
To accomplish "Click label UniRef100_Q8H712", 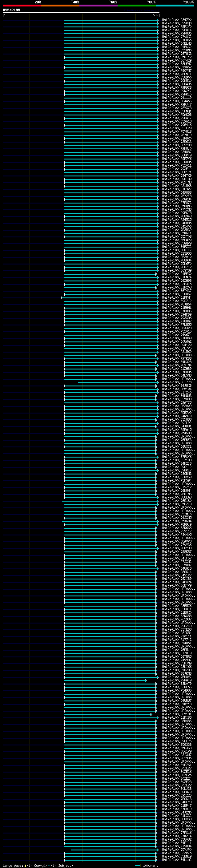I will pyautogui.click(x=176, y=267).
